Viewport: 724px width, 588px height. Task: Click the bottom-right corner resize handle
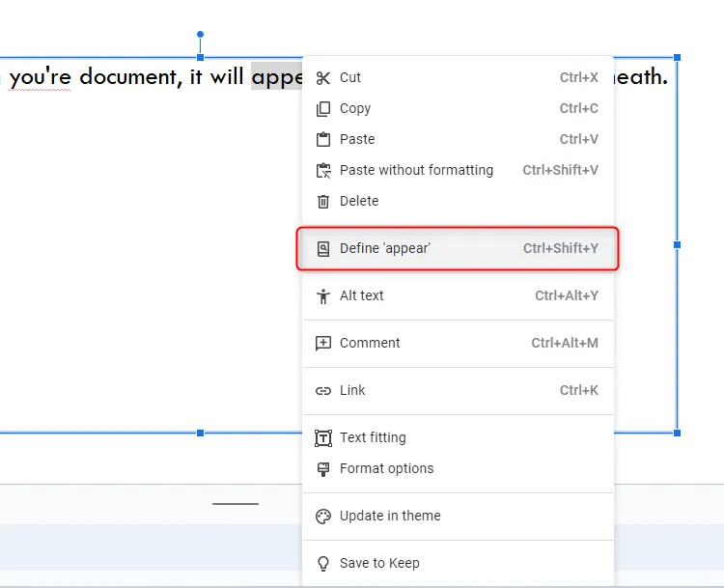pyautogui.click(x=677, y=433)
